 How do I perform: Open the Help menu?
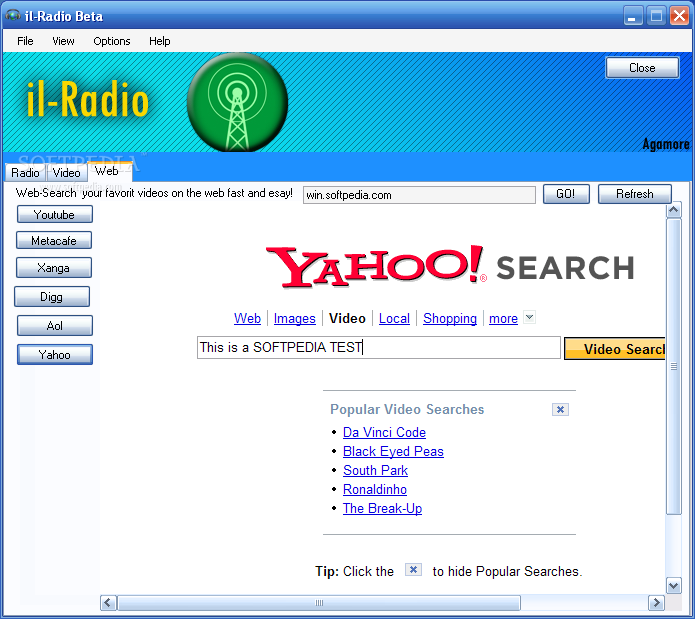click(160, 41)
